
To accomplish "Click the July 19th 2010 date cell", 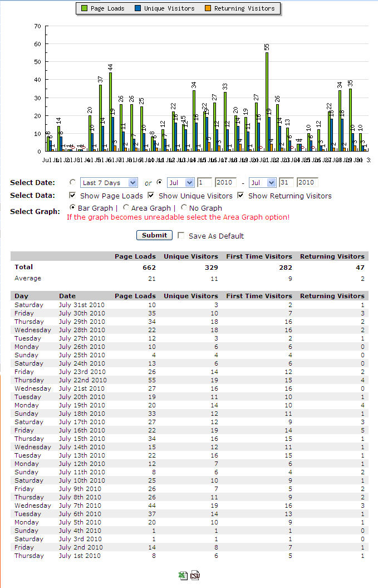I will coord(82,405).
